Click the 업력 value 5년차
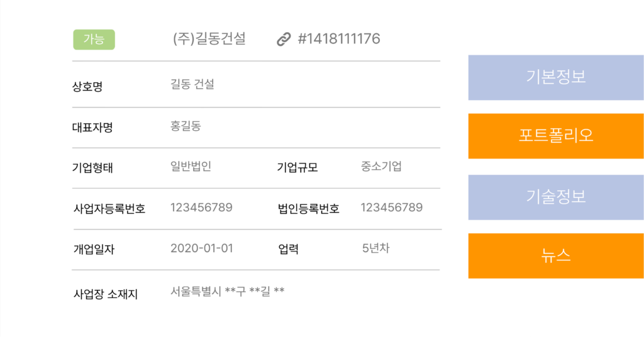 click(x=375, y=248)
